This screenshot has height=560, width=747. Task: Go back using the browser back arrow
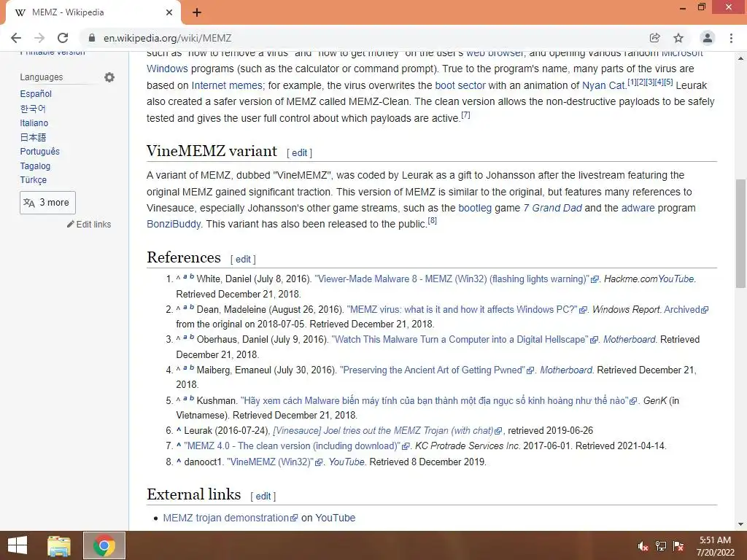tap(16, 38)
